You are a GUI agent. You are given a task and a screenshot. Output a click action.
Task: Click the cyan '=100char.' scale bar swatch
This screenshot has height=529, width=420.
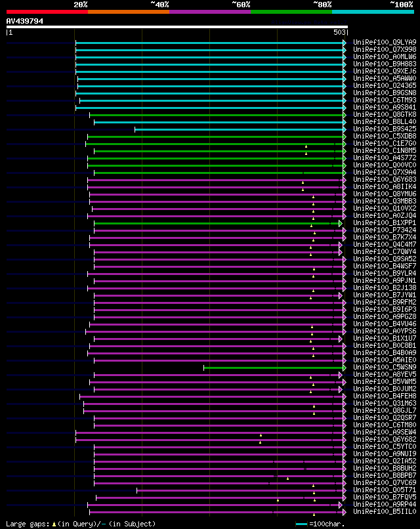[x=301, y=524]
